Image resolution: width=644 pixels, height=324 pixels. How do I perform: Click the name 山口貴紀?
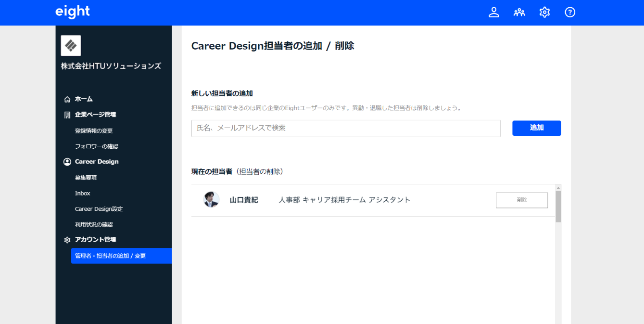pos(244,200)
